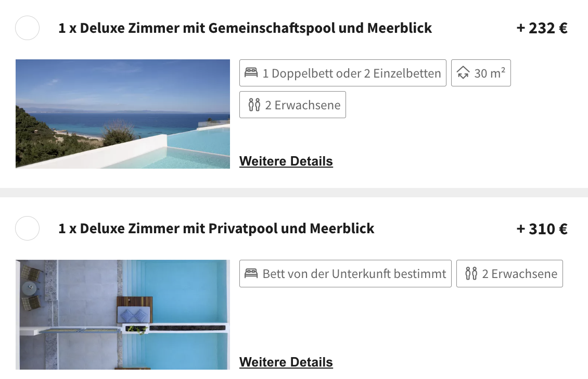Screen dimensions: 588x379
Task: Click the Deluxe Zimmer mit Gemeinschaftspool title
Action: [x=245, y=28]
